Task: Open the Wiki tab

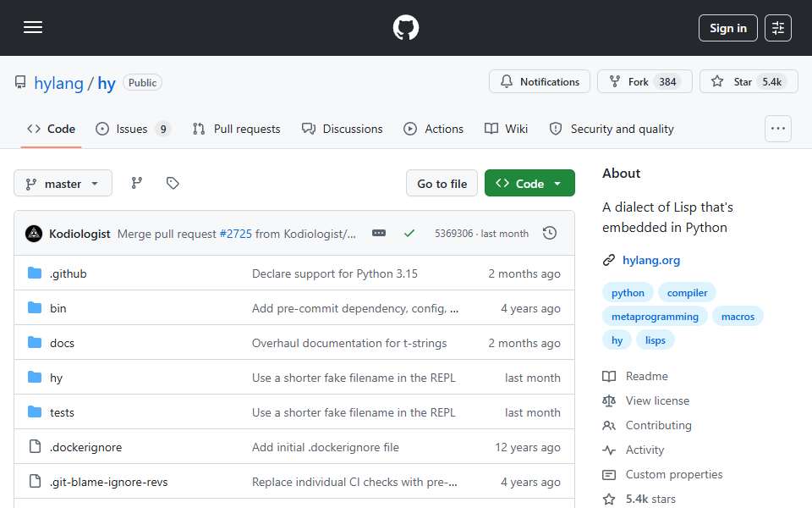Action: 506,129
